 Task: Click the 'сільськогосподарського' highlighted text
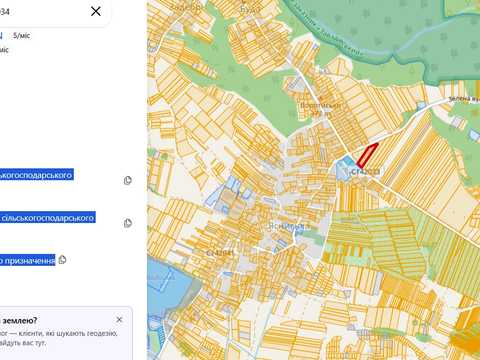[48, 218]
